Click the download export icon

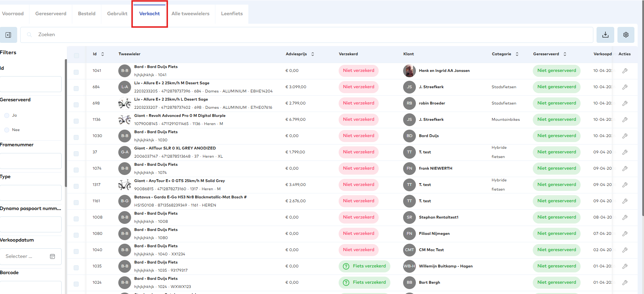tap(605, 35)
